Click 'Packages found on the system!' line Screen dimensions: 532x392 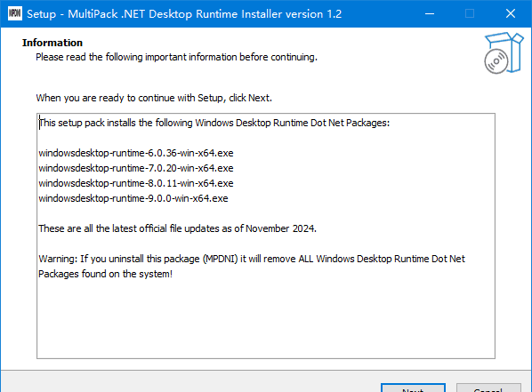(x=106, y=274)
